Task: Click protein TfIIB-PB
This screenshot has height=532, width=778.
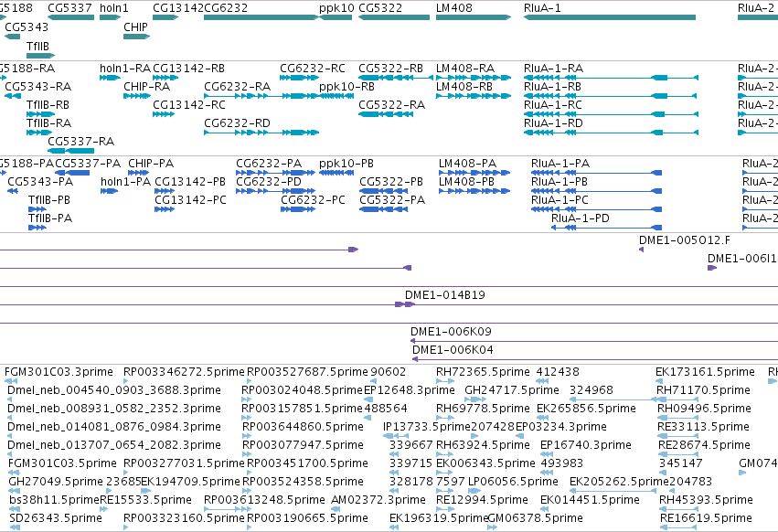Action: [49, 200]
